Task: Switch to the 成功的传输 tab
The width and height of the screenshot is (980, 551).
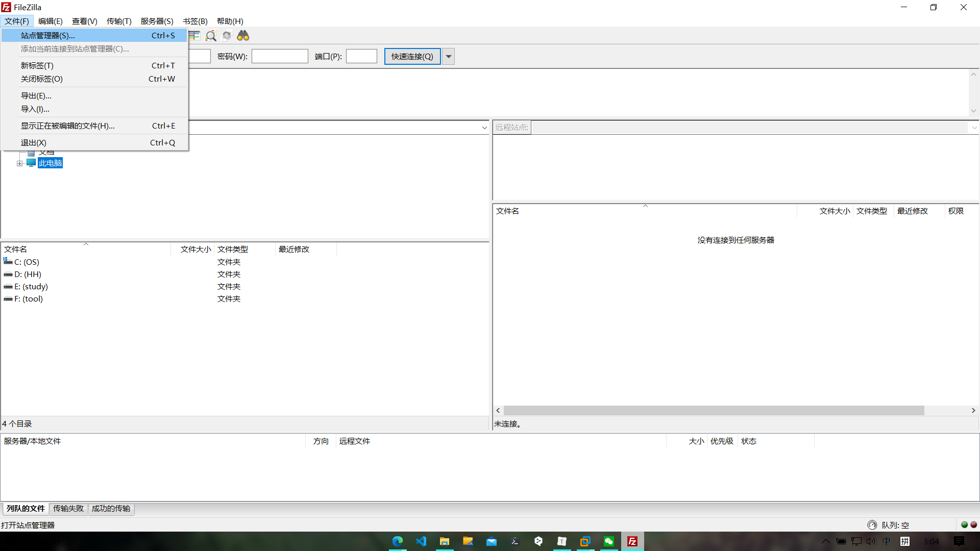Action: (111, 509)
